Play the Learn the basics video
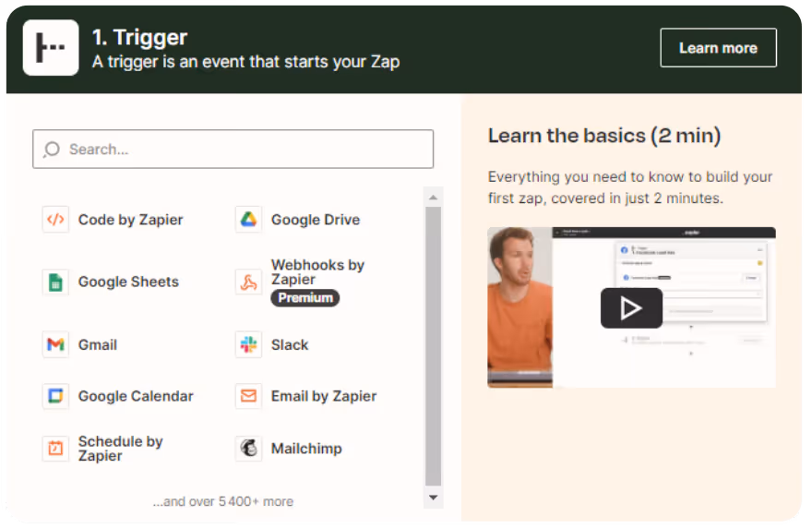This screenshot has width=812, height=528. tap(631, 307)
